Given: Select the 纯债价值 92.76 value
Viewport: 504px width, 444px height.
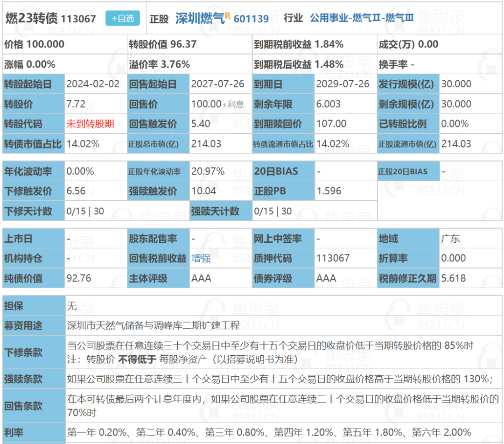Looking at the screenshot, I should coord(79,278).
